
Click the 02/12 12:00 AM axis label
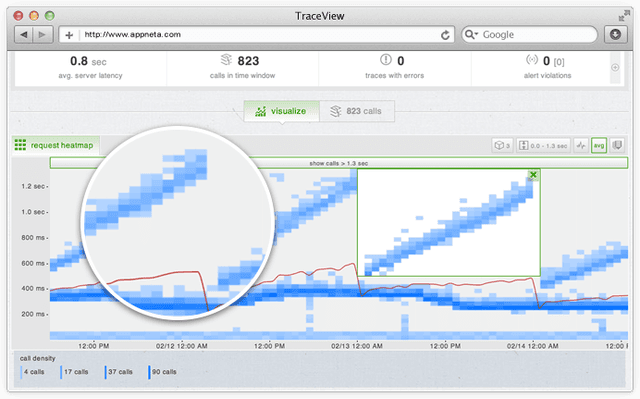pyautogui.click(x=182, y=346)
